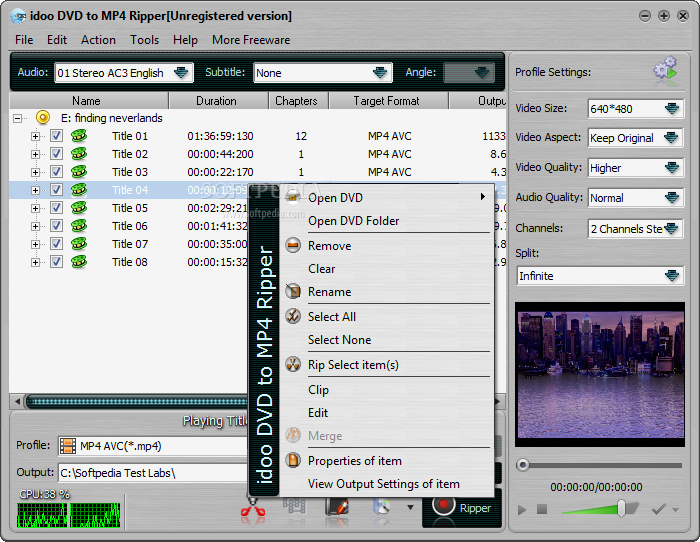Uncheck the Title 06 checkbox

tap(56, 225)
